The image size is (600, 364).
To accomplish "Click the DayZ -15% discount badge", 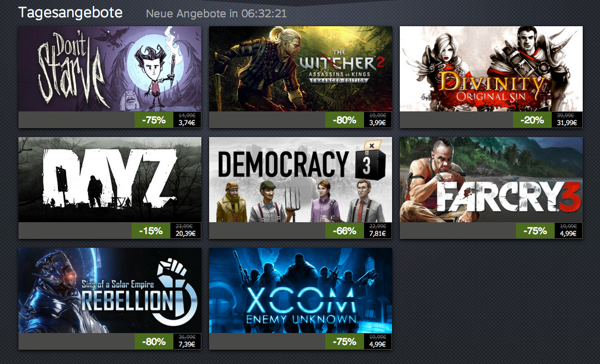I will pyautogui.click(x=151, y=231).
